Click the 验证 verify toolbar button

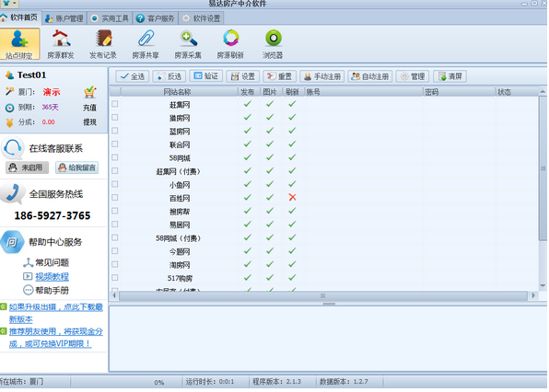click(206, 75)
